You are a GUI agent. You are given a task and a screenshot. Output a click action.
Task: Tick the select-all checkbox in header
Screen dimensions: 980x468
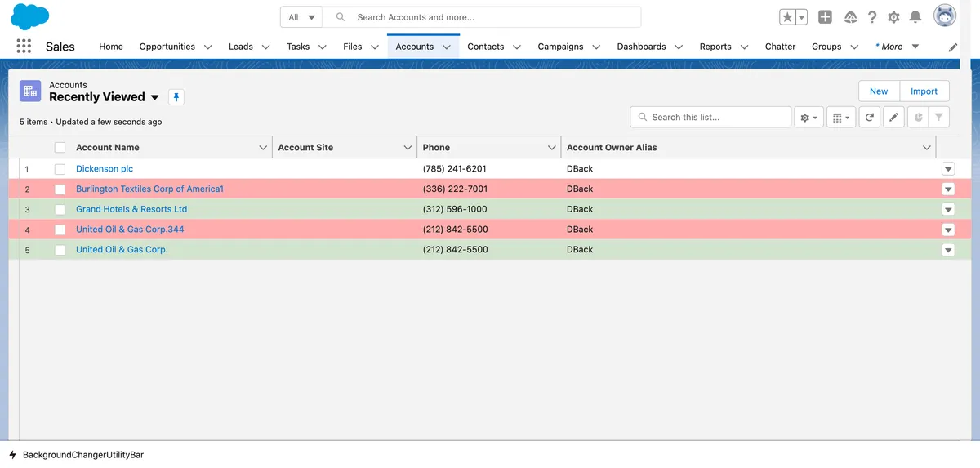(60, 148)
